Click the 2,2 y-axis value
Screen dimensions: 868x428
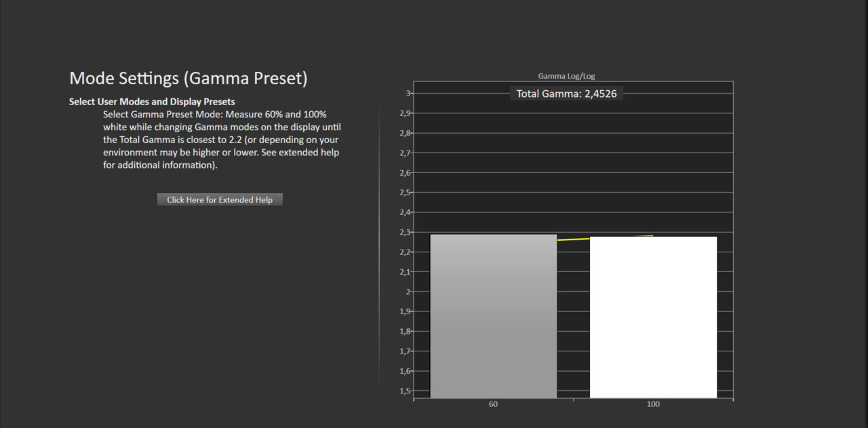404,252
